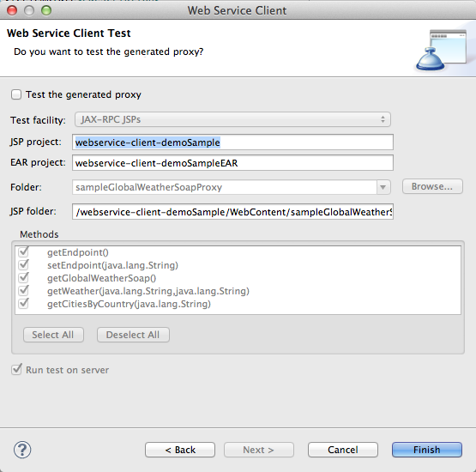This screenshot has height=472, width=476.
Task: Click the red close window button
Action: [x=12, y=10]
